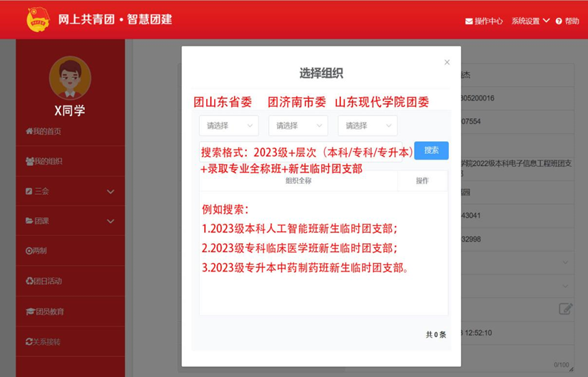Click the blue 搜索 button
This screenshot has width=588, height=377.
[431, 150]
